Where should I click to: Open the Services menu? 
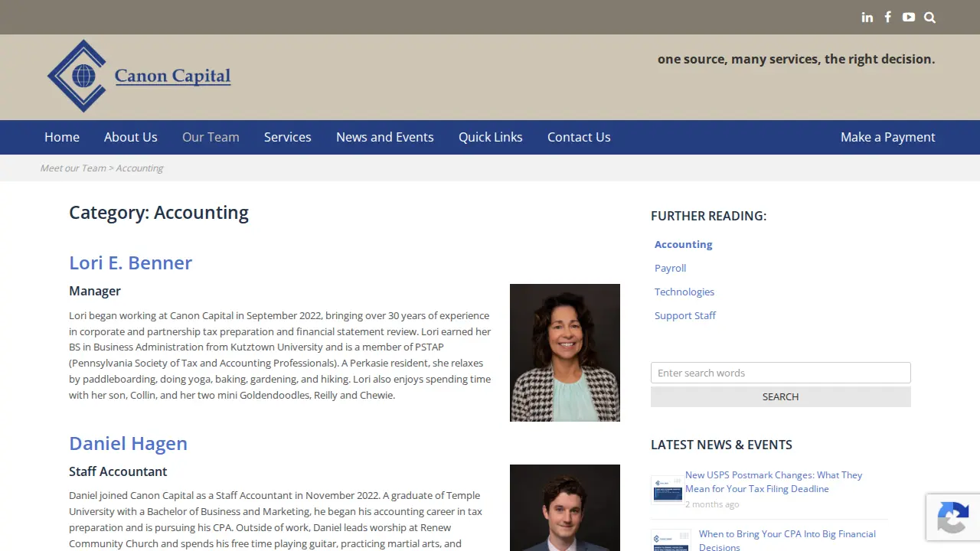[288, 137]
